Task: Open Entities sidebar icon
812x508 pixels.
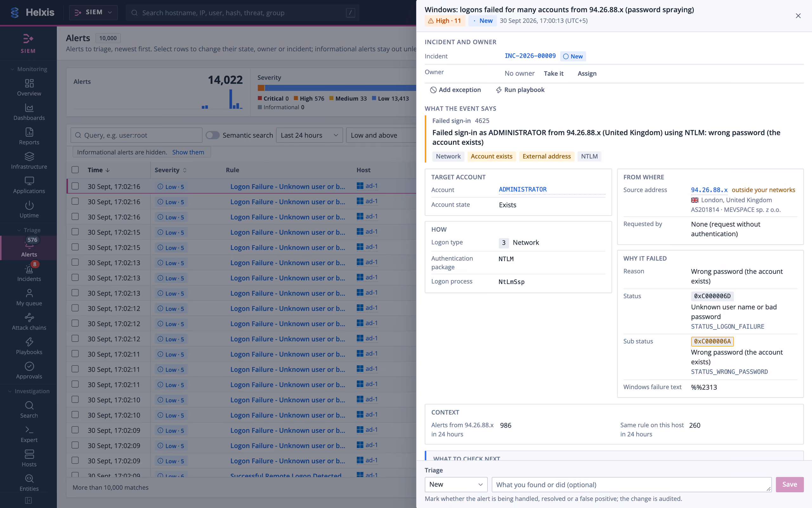Action: coord(29,483)
